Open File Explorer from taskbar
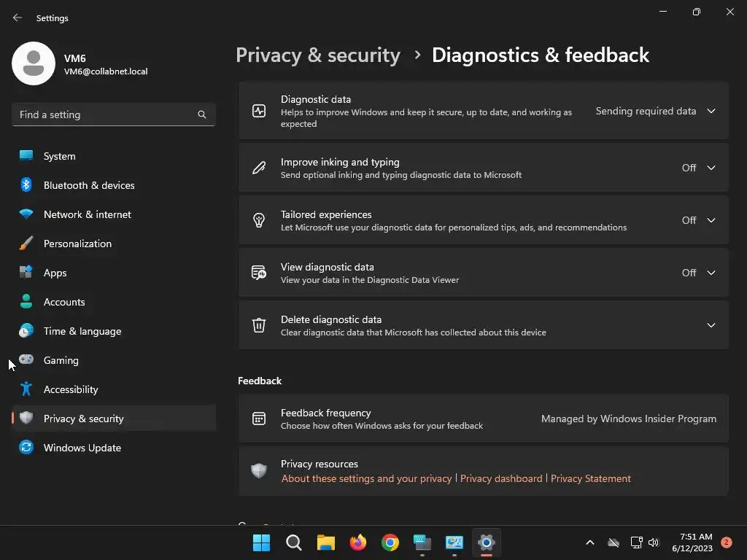The width and height of the screenshot is (747, 560). (x=326, y=542)
